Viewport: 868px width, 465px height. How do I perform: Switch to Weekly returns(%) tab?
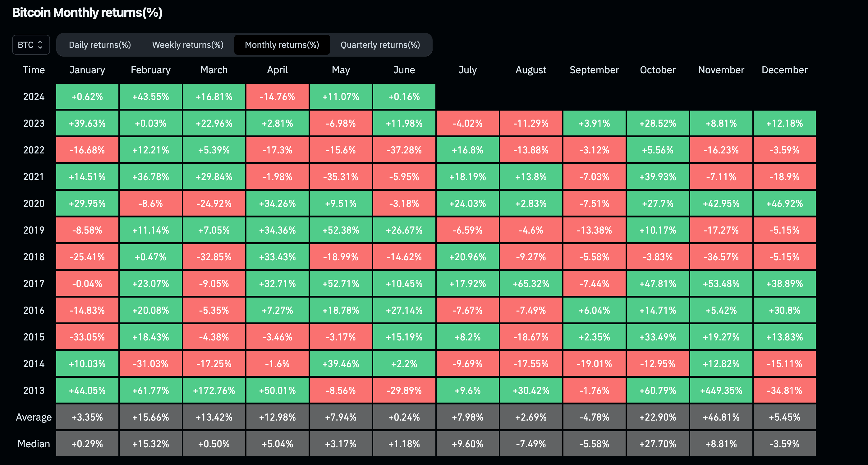coord(188,45)
